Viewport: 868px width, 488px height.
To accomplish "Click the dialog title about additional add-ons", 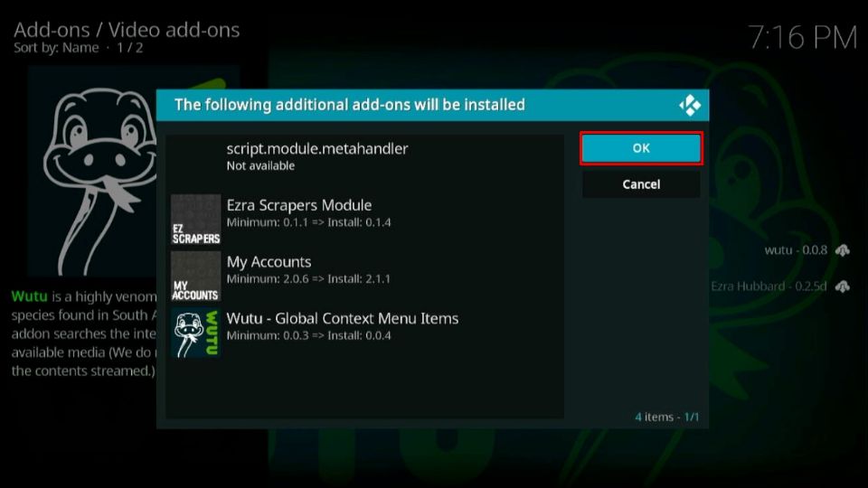I will click(x=349, y=105).
